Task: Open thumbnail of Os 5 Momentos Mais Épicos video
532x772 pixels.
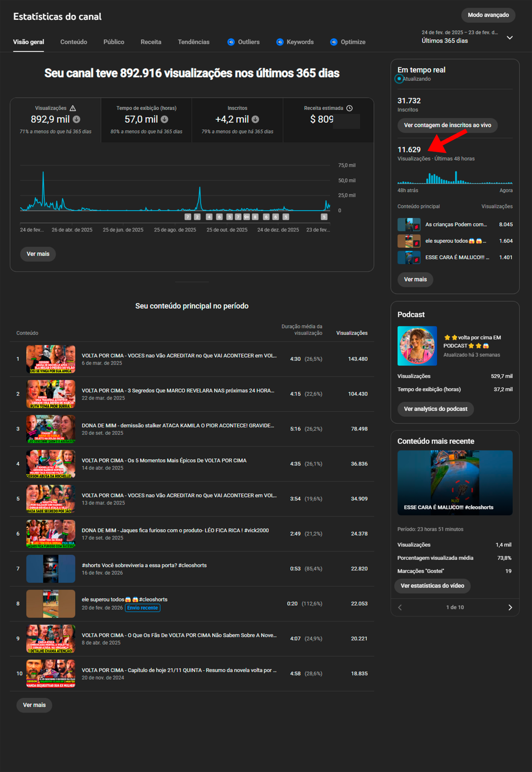Action: [x=51, y=464]
